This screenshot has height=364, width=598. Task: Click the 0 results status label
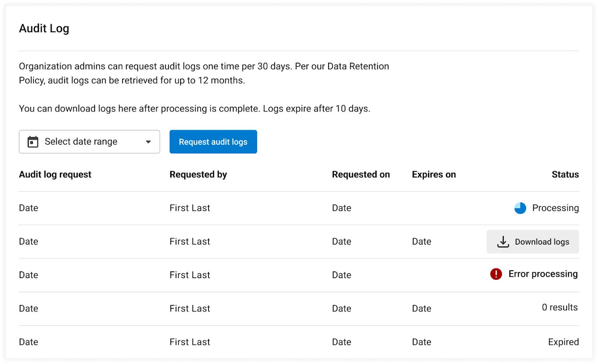click(560, 308)
